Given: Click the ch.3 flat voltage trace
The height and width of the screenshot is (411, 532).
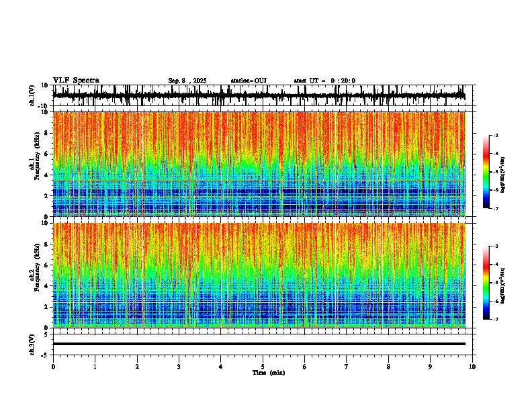Looking at the screenshot, I should click(259, 344).
